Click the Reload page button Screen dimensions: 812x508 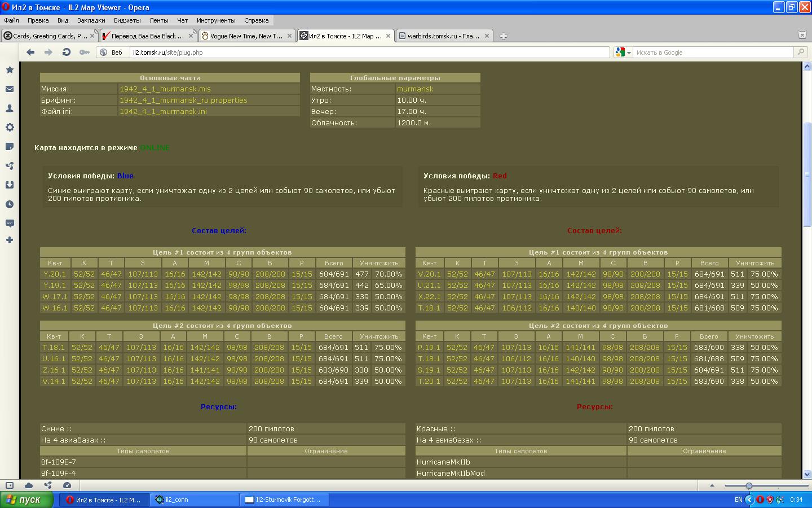(x=67, y=52)
